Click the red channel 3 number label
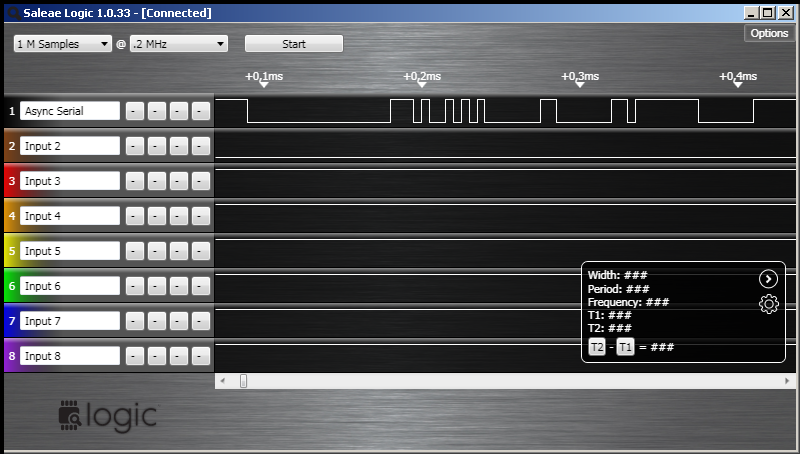Image resolution: width=800 pixels, height=454 pixels. 12,181
